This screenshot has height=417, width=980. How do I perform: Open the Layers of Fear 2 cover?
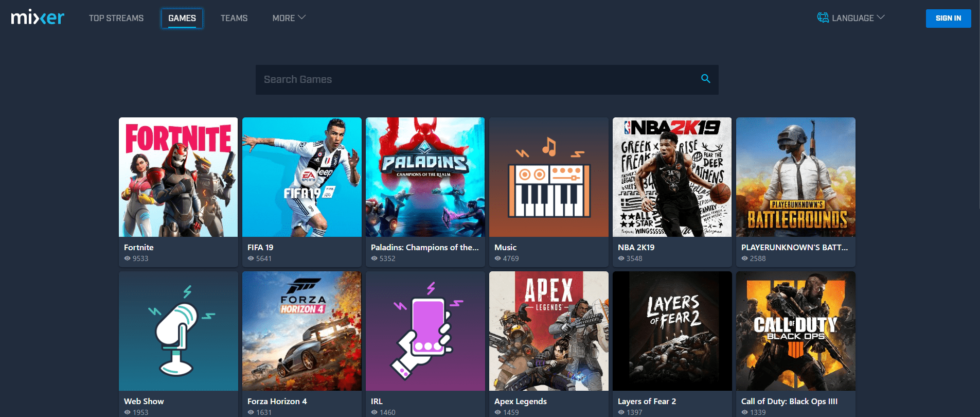pos(672,331)
